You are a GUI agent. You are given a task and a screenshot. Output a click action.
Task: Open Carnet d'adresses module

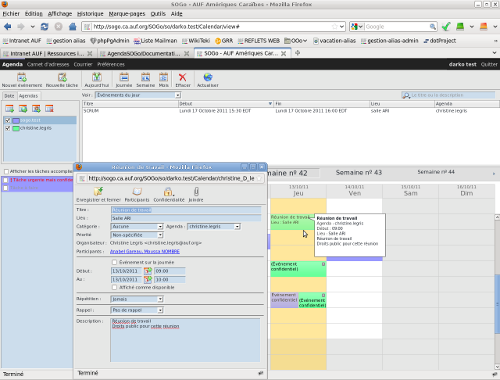48,64
